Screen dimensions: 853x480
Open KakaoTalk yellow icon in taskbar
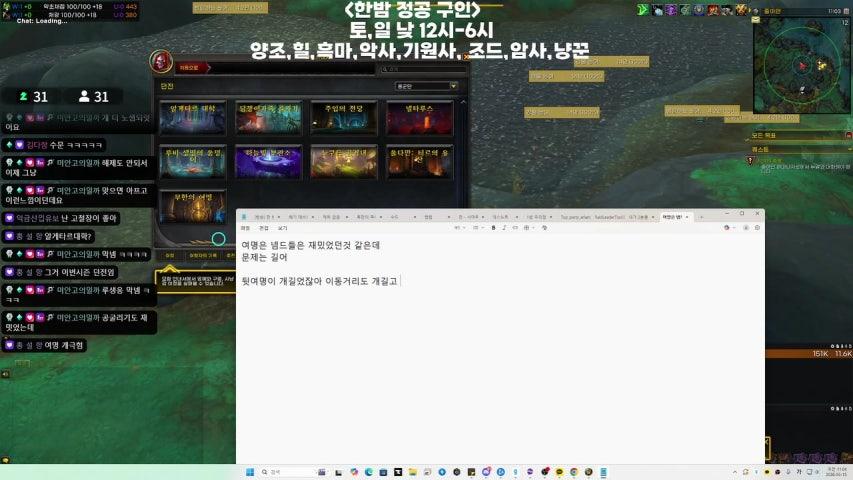559,472
